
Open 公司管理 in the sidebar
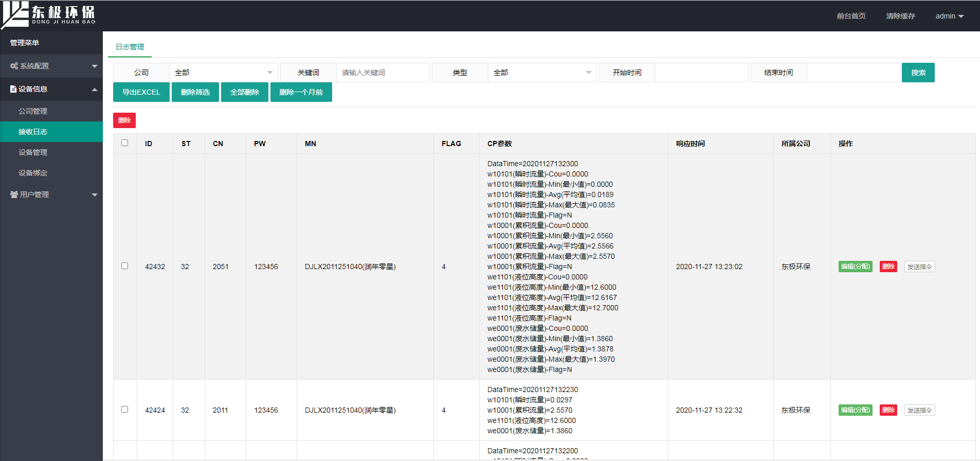[x=51, y=111]
